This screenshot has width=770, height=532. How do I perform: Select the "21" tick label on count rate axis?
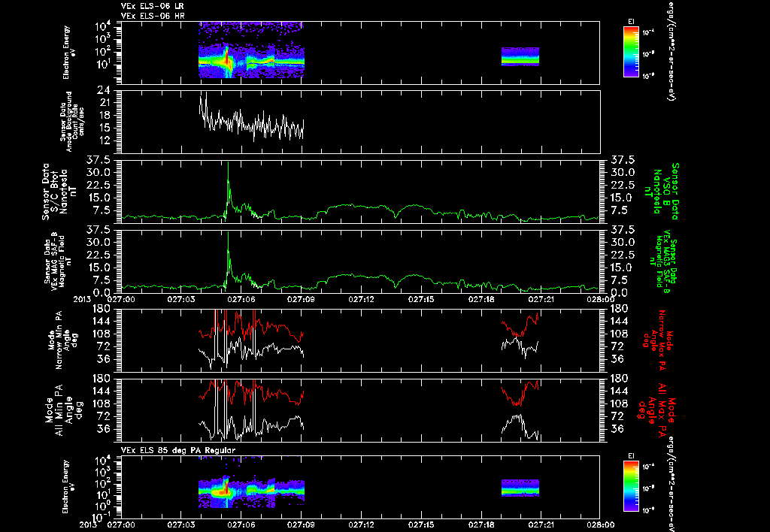[104, 103]
